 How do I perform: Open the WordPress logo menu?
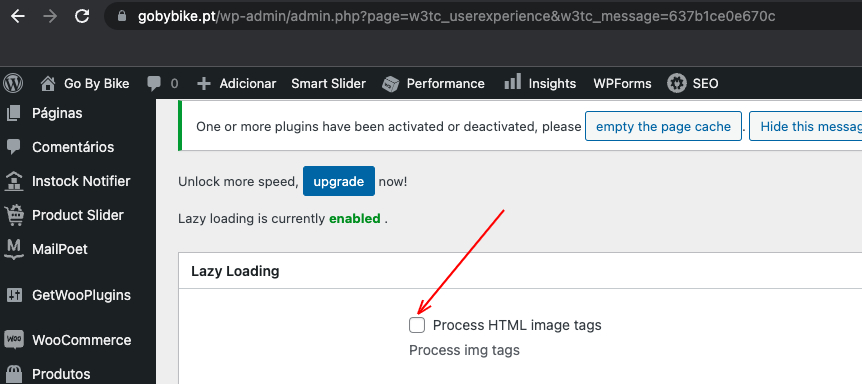point(13,84)
